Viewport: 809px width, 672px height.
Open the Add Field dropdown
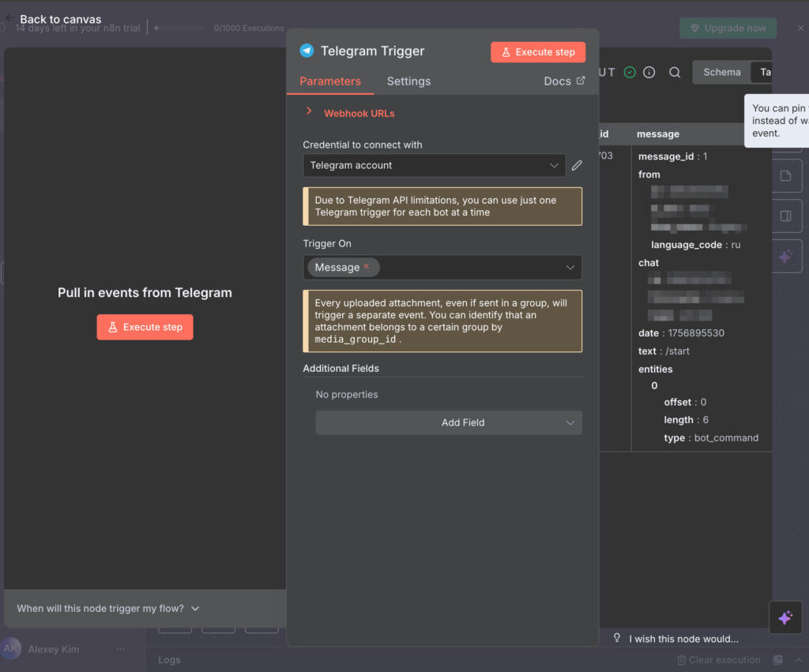point(448,422)
